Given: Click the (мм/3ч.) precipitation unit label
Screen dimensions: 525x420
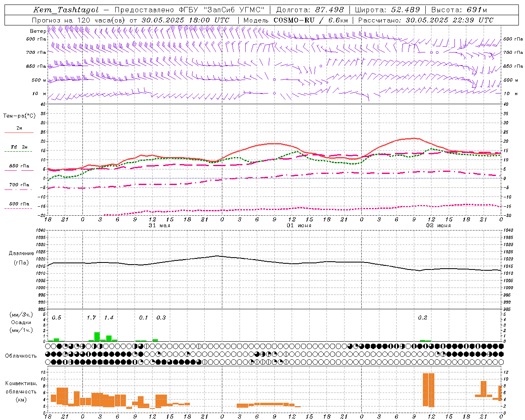Looking at the screenshot, I should pyautogui.click(x=21, y=315).
